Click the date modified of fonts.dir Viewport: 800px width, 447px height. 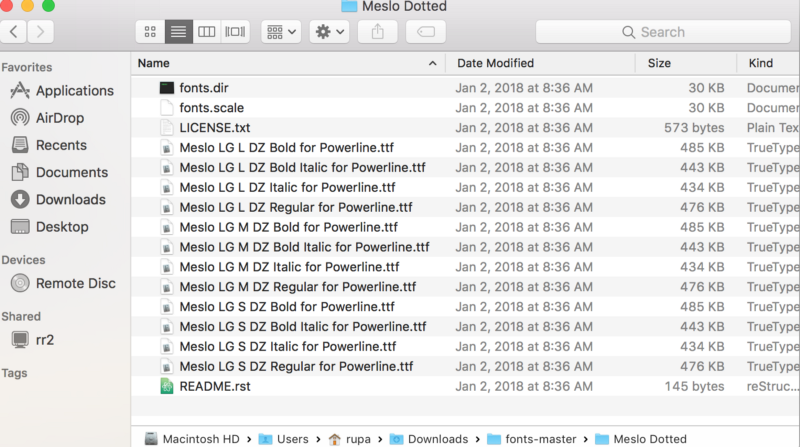point(524,88)
